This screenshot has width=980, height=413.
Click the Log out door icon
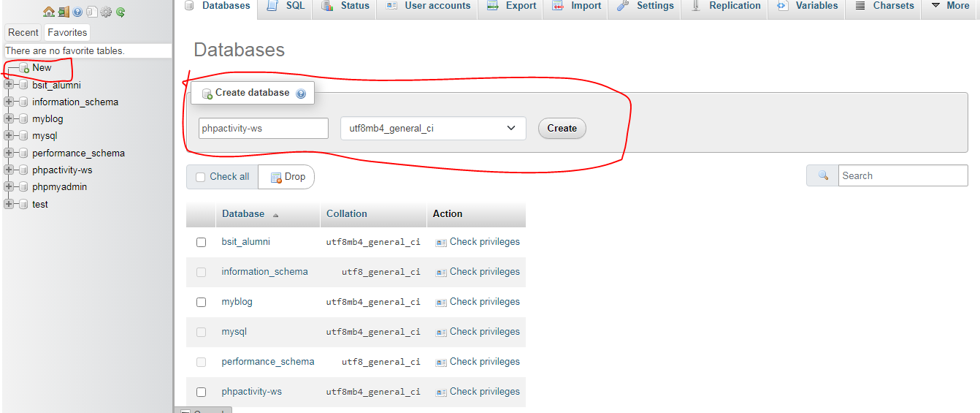point(64,12)
